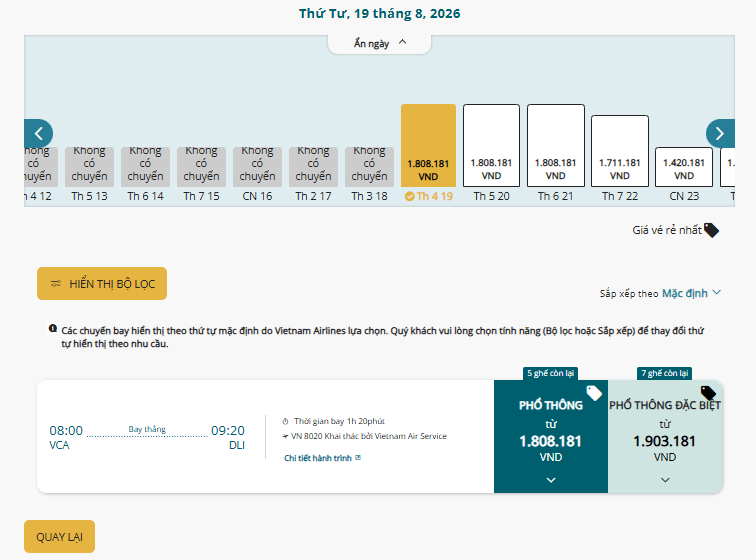Click the clock icon by flight duration

285,422
